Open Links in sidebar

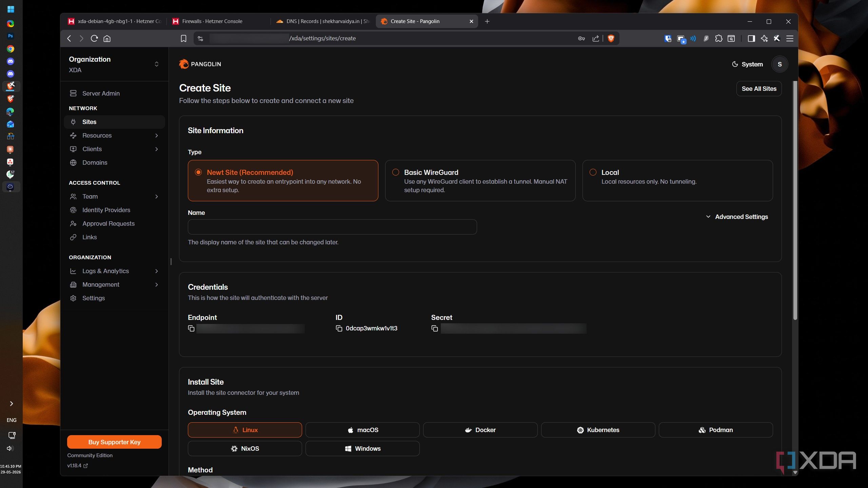point(114,237)
